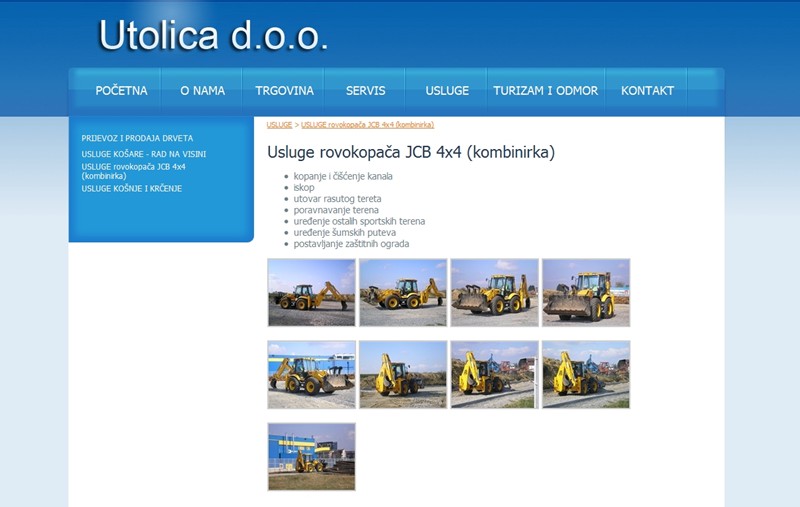Open fourth thumbnail in second row
Viewport: 800px width, 507px height.
[x=586, y=374]
